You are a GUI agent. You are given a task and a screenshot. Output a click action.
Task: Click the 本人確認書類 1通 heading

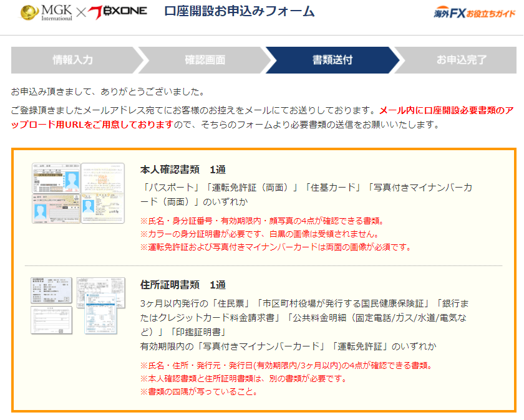pos(183,169)
